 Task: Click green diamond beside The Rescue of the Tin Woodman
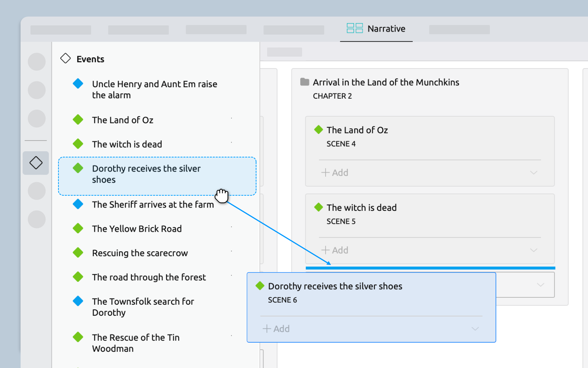(78, 337)
